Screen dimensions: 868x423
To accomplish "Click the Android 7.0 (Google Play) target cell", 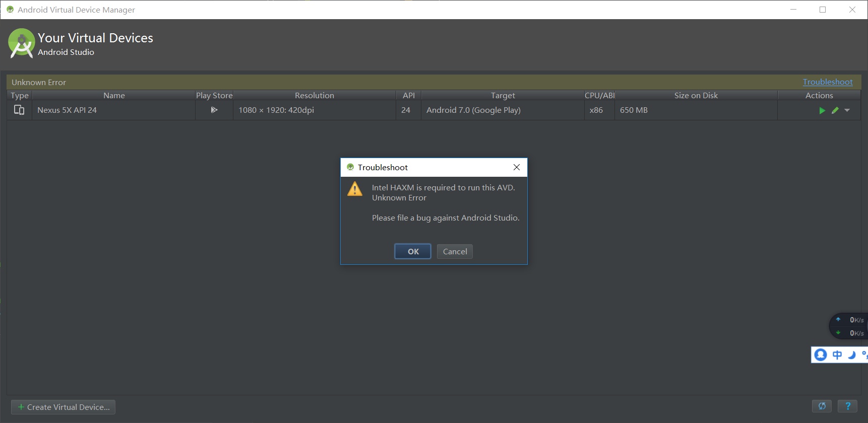I will pos(503,110).
